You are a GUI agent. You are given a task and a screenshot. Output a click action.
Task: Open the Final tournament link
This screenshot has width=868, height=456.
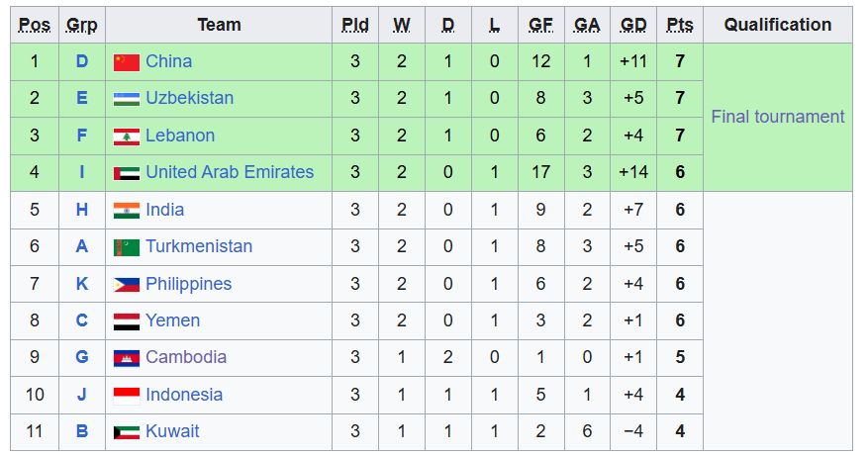[778, 117]
